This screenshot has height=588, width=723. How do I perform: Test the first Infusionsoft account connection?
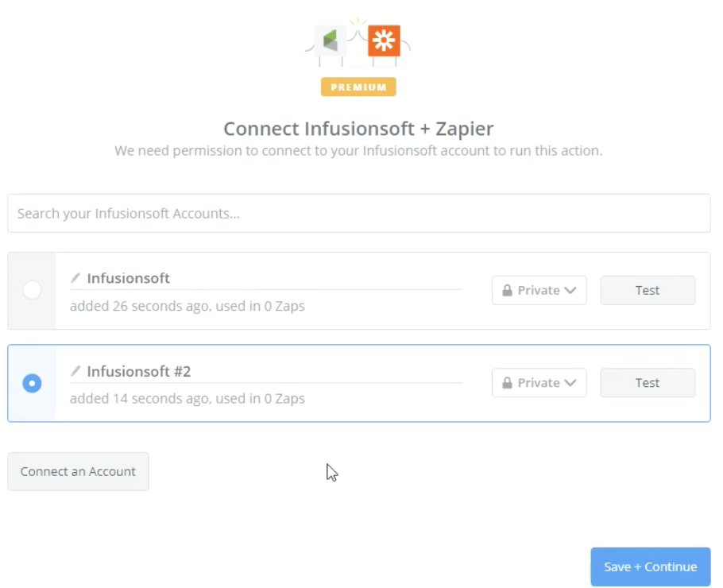click(647, 291)
